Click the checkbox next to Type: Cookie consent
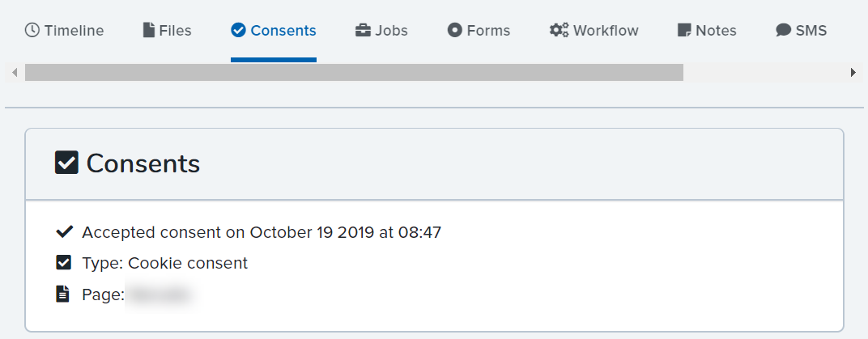 (64, 263)
